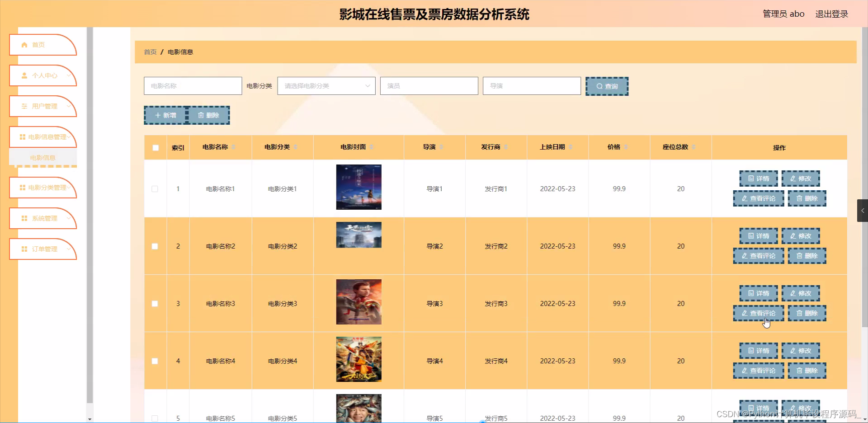This screenshot has height=423, width=868.
Task: Open the 电影信息 submenu item
Action: (x=42, y=157)
